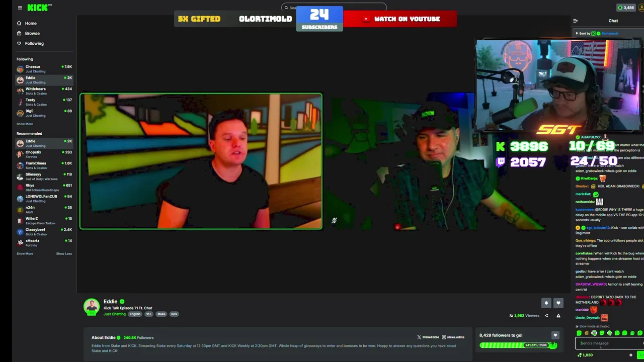Go to Home in sidebar

click(31, 23)
